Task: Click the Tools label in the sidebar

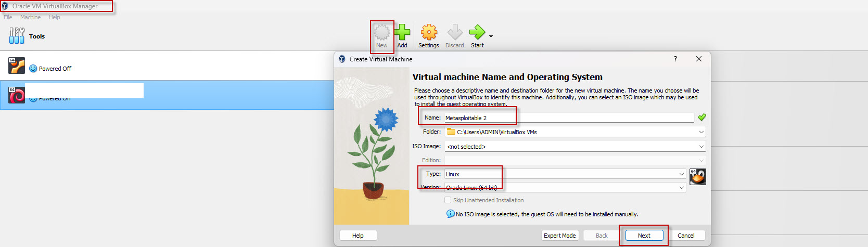Action: [x=37, y=36]
